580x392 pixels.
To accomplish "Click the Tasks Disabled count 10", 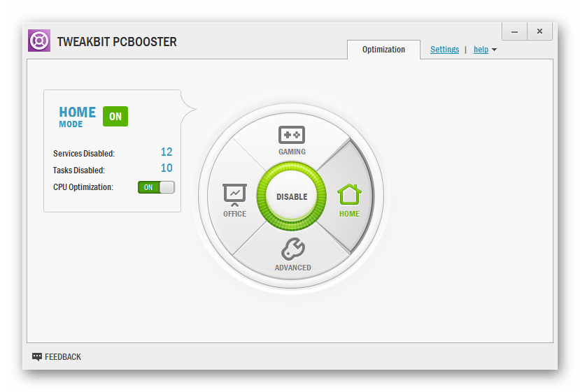I will [x=167, y=168].
